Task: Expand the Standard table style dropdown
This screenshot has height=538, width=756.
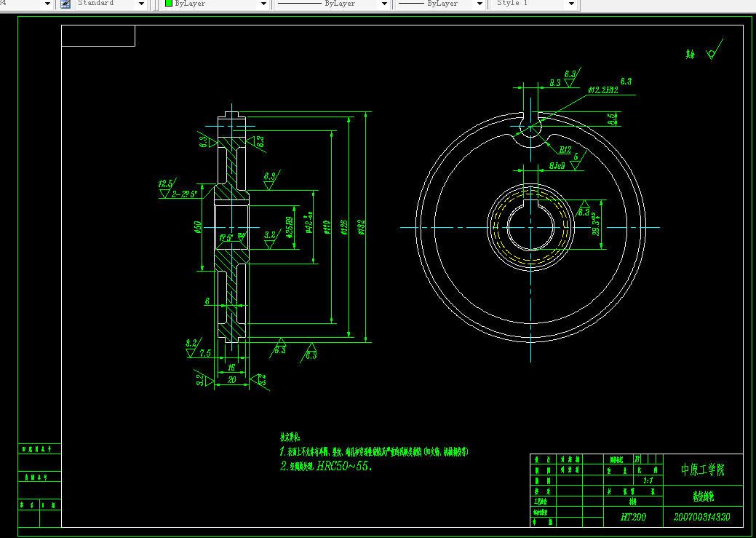Action: [x=141, y=4]
